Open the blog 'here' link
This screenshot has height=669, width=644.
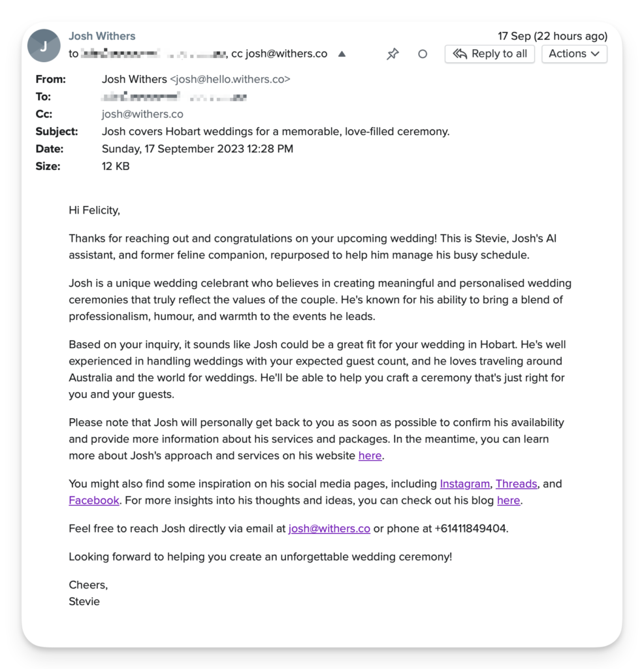pyautogui.click(x=508, y=500)
